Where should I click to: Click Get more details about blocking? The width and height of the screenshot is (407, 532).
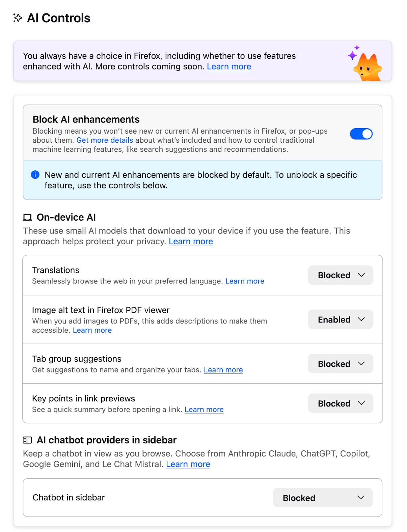click(x=105, y=140)
